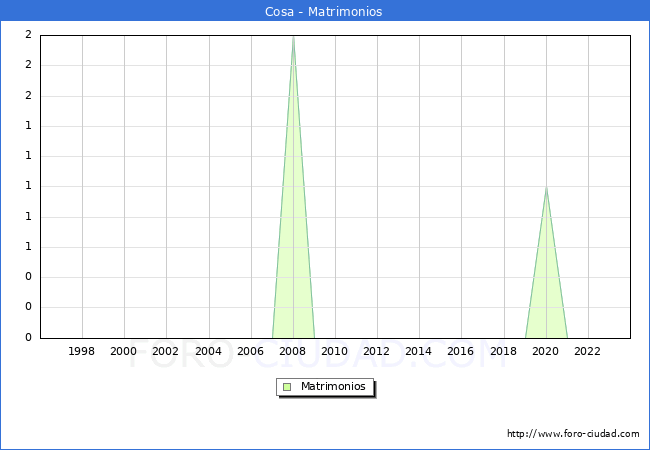The height and width of the screenshot is (450, 650).
Task: Click the 2020 year label below the chart
Action: click(x=546, y=351)
